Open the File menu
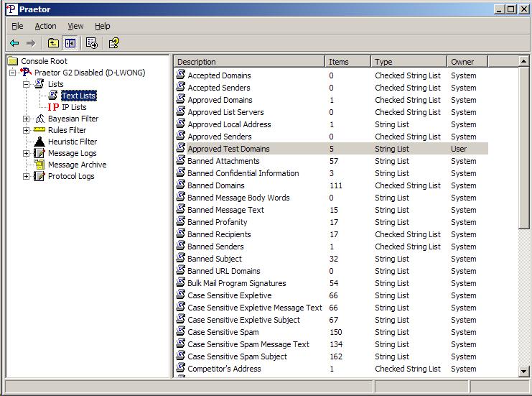 pos(17,26)
